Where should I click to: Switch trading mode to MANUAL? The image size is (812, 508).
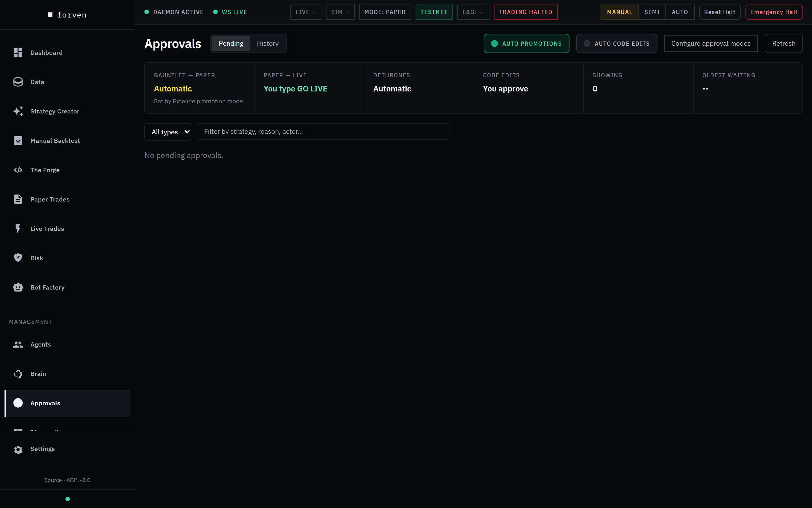619,12
